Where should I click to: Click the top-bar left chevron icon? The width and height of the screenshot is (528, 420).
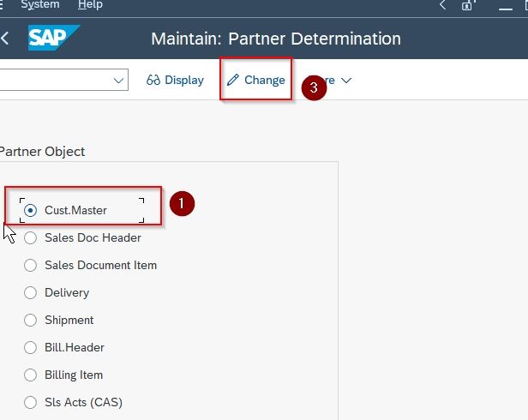443,5
